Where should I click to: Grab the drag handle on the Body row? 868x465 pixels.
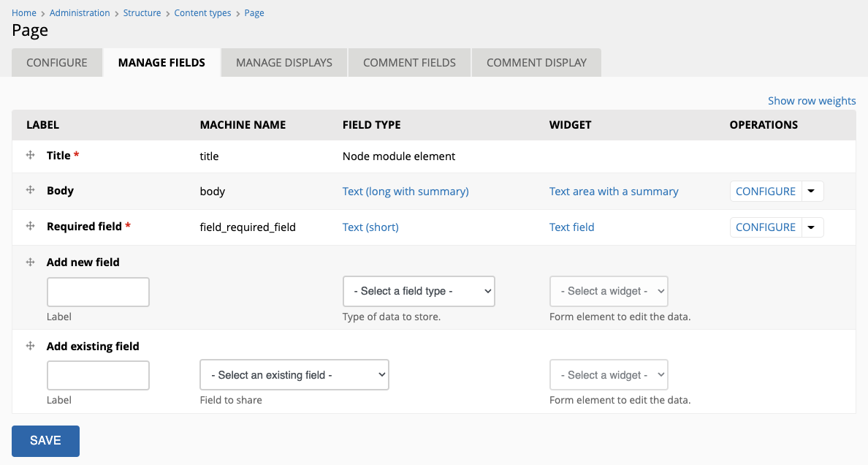[x=30, y=191]
